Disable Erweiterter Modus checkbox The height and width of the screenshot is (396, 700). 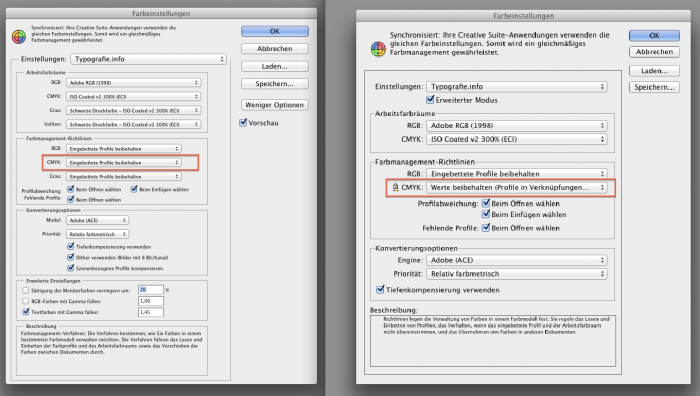[430, 100]
